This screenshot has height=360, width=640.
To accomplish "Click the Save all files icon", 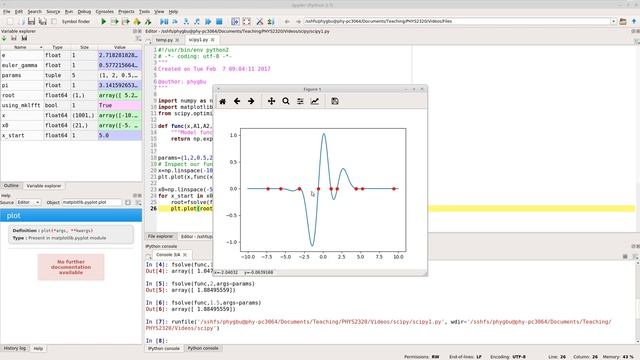I will 42,21.
